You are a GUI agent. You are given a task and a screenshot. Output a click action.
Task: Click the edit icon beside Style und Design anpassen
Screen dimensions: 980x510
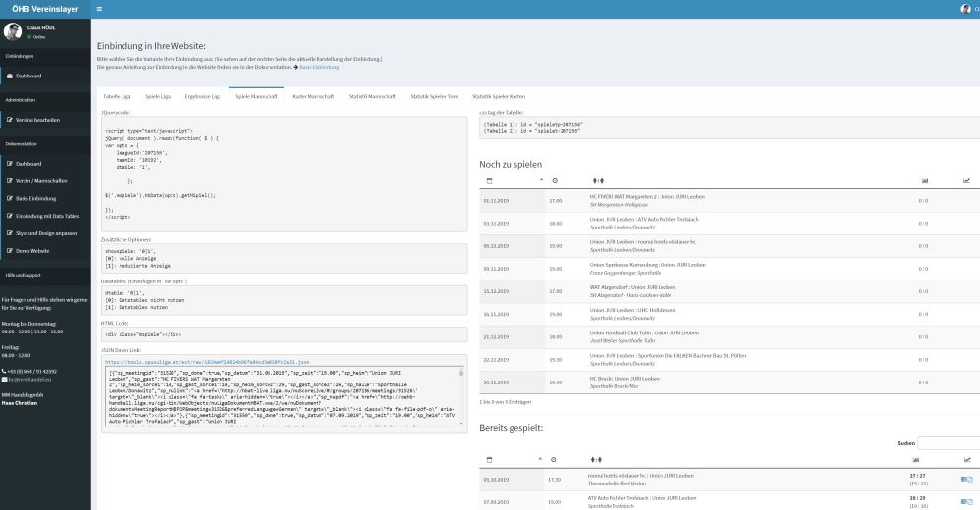tap(10, 233)
